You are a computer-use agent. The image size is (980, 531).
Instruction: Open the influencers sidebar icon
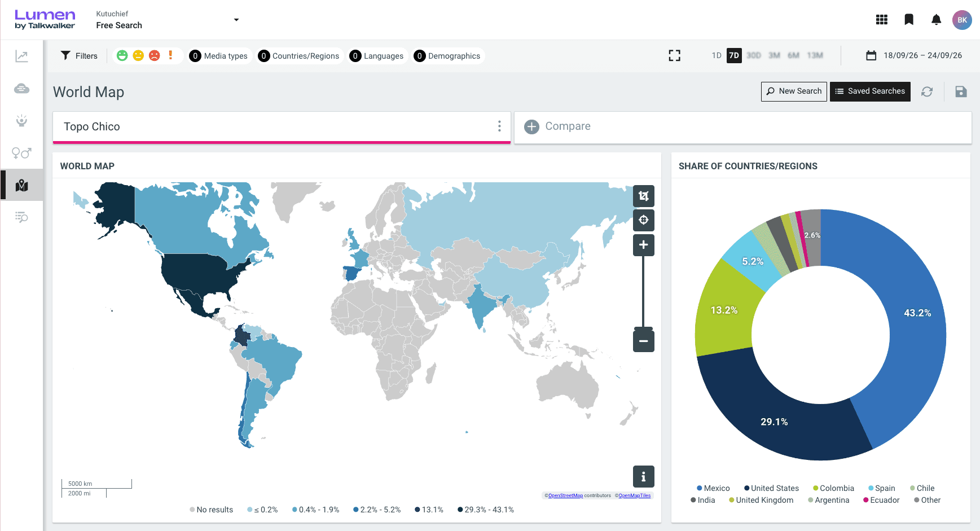(21, 121)
